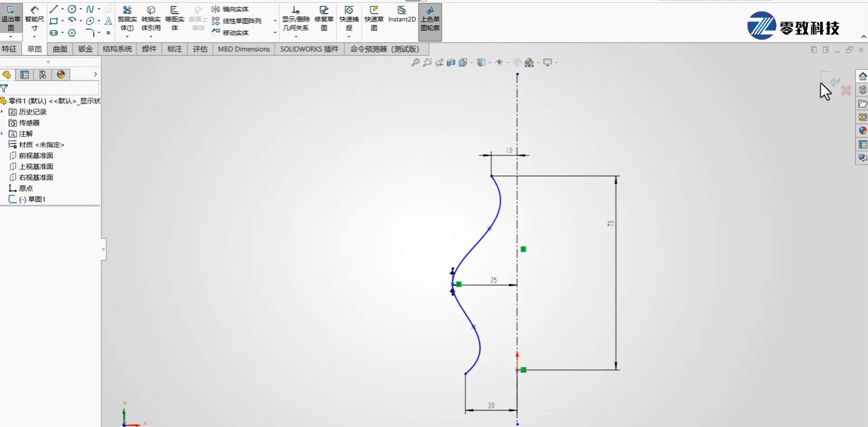
Task: Toggle the Instant2D button
Action: tap(402, 14)
